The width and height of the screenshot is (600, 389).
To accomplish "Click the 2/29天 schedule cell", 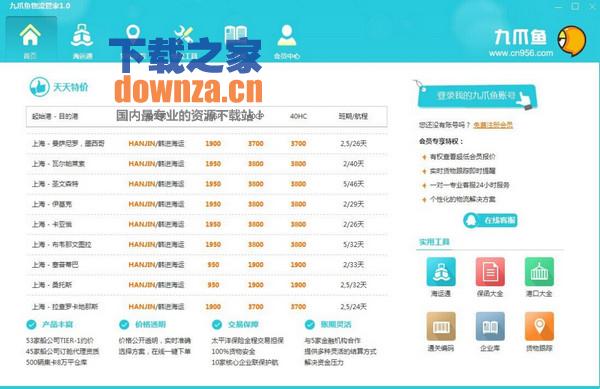I will pos(353,204).
